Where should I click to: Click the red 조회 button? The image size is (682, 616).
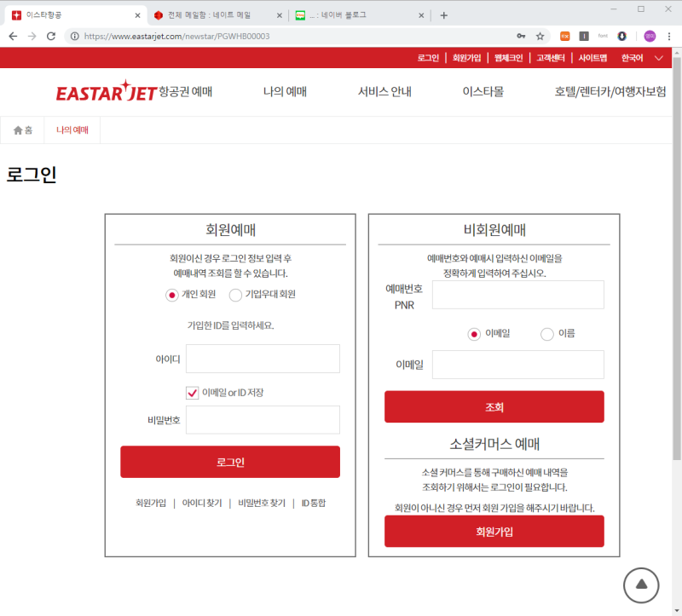[x=494, y=407]
